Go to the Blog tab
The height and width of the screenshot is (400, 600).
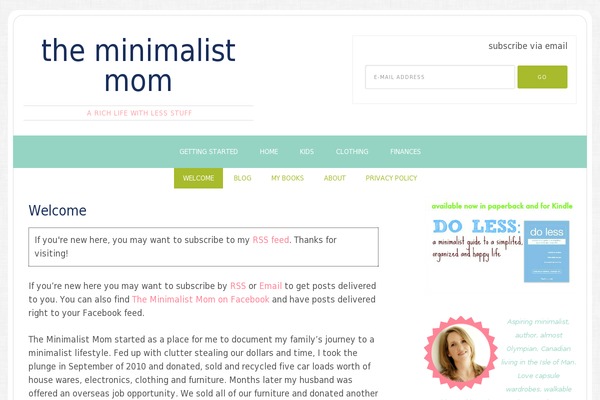pos(242,178)
